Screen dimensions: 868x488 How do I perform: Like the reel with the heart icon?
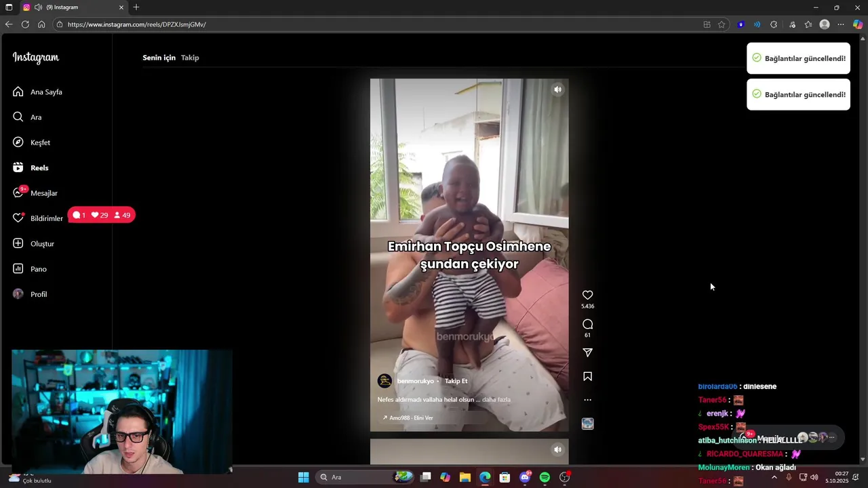588,295
